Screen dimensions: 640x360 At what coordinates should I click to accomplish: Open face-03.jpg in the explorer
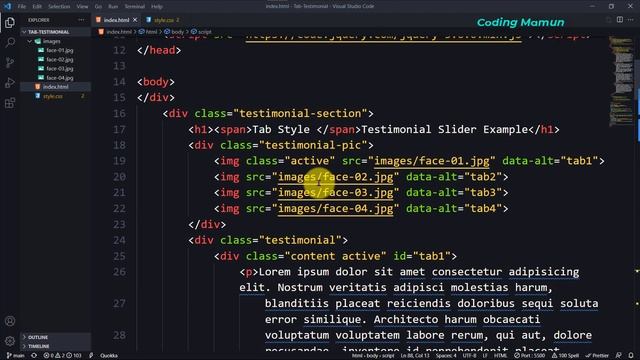coord(60,69)
